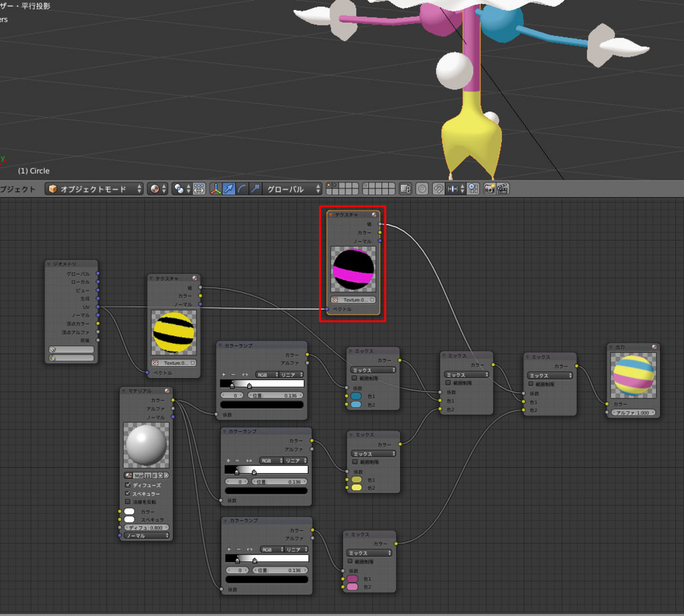The image size is (684, 616).
Task: Open the snap element type selector
Action: click(x=456, y=189)
